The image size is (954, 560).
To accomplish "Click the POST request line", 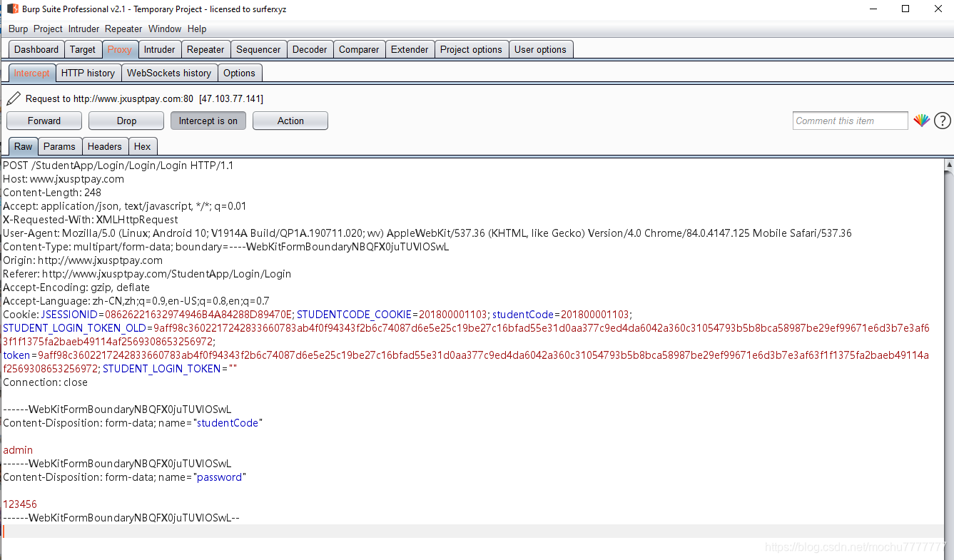I will (x=118, y=166).
